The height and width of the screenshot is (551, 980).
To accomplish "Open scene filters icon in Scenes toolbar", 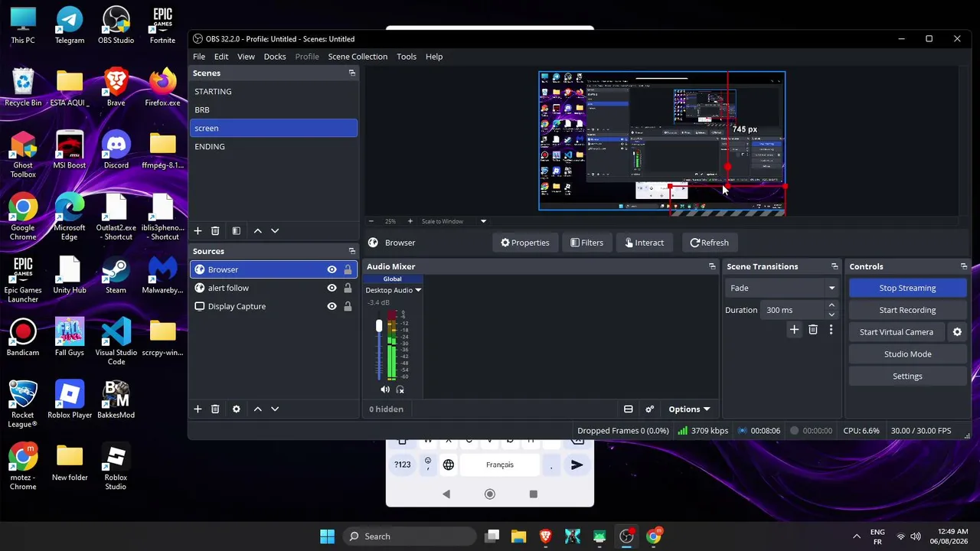I will [237, 230].
